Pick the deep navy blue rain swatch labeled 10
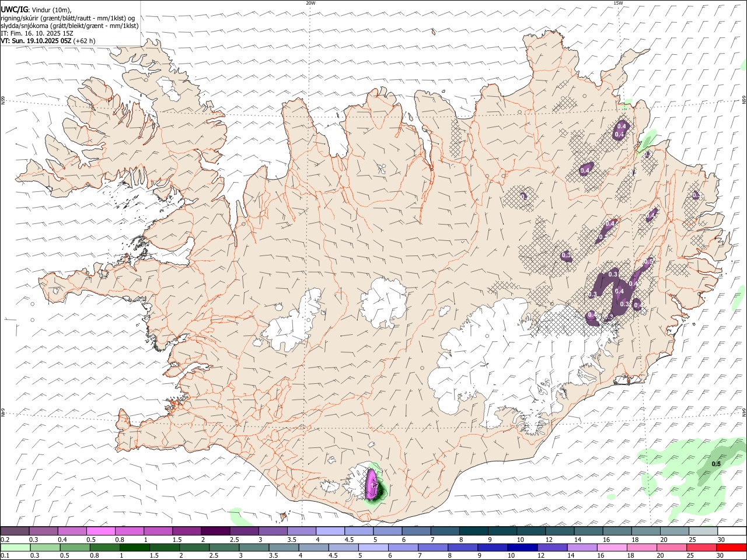 [x=522, y=547]
